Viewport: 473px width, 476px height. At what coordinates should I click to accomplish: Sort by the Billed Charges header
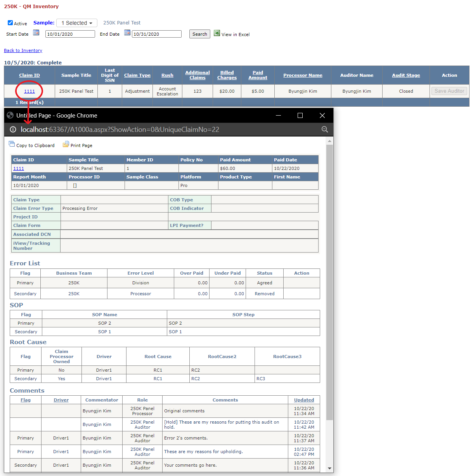(x=227, y=75)
